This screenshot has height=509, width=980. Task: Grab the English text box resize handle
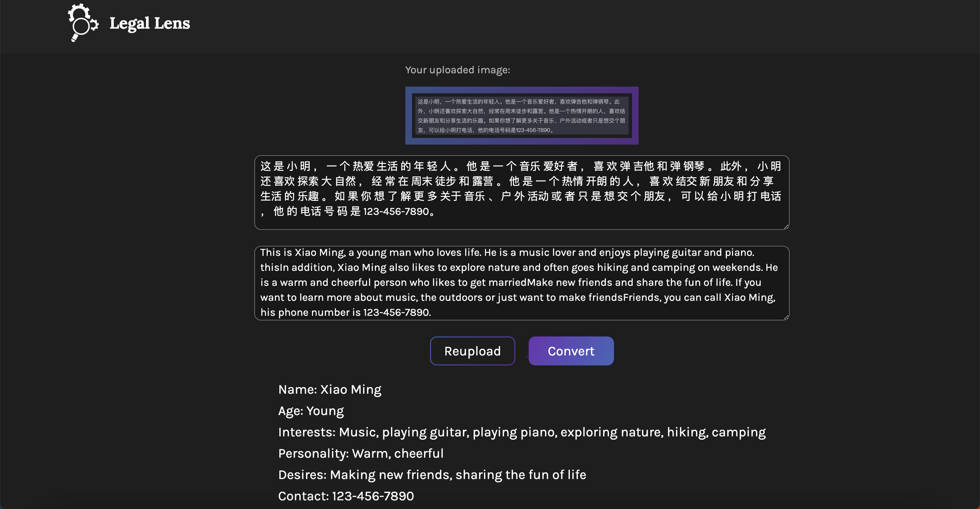pos(786,317)
